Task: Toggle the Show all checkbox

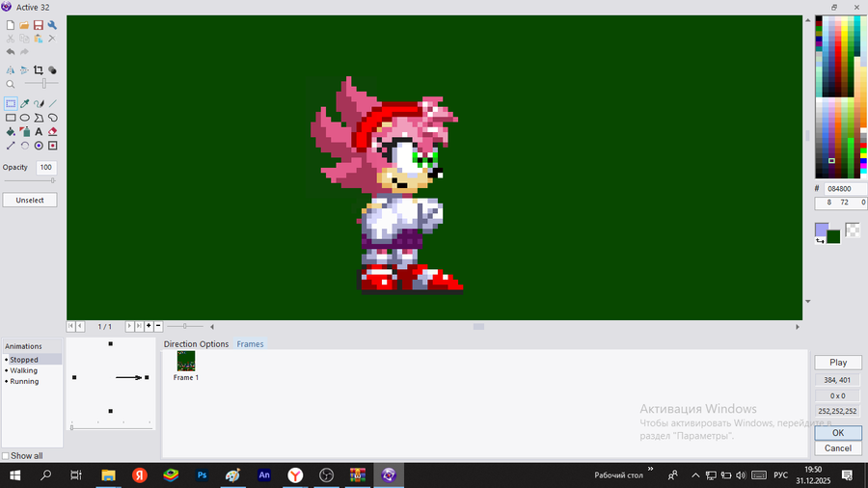Action: pos(6,456)
